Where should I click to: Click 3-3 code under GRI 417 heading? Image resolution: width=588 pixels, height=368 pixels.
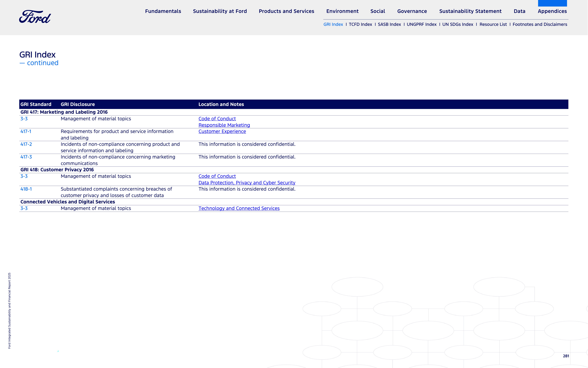point(24,119)
